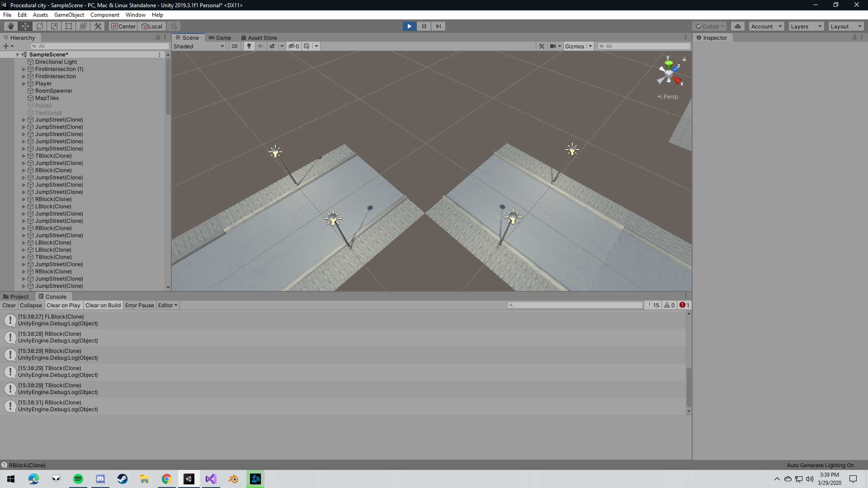Select the Hand tool
Viewport: 868px width, 488px height.
11,26
